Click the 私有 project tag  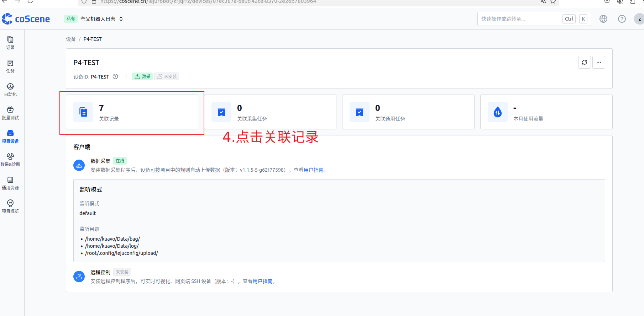[71, 19]
